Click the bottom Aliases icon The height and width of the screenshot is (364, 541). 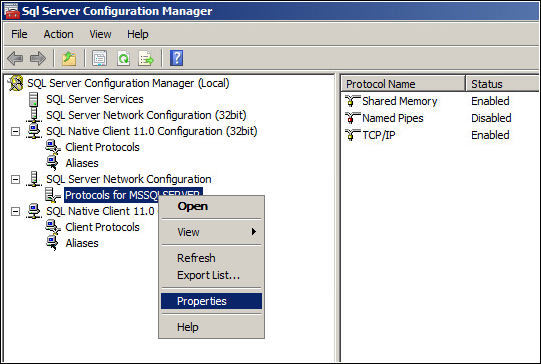[x=52, y=243]
